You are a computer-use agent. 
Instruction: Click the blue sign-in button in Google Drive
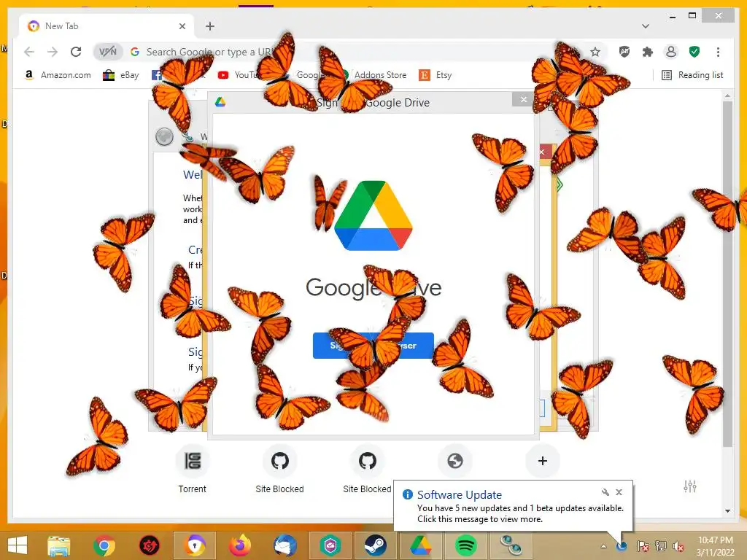(373, 345)
